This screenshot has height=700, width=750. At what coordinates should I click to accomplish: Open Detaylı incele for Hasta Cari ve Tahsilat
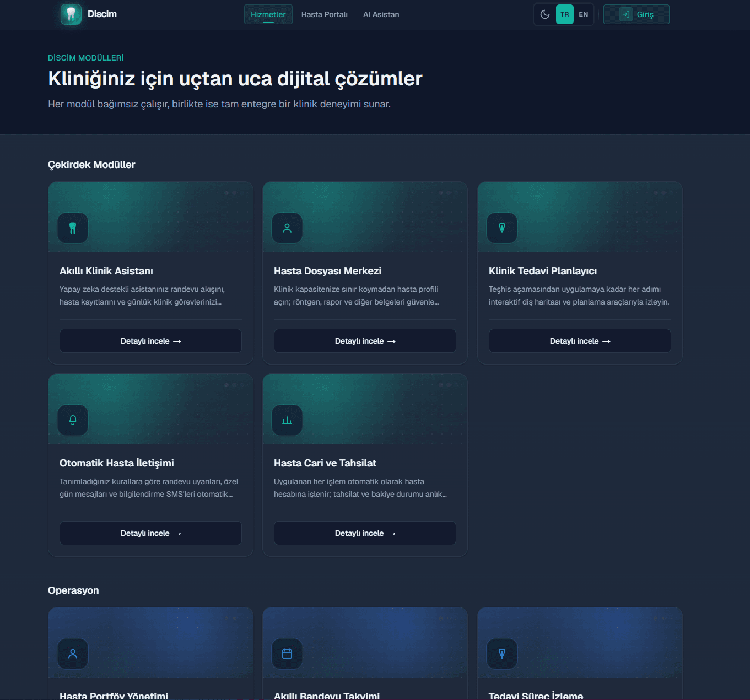point(365,533)
